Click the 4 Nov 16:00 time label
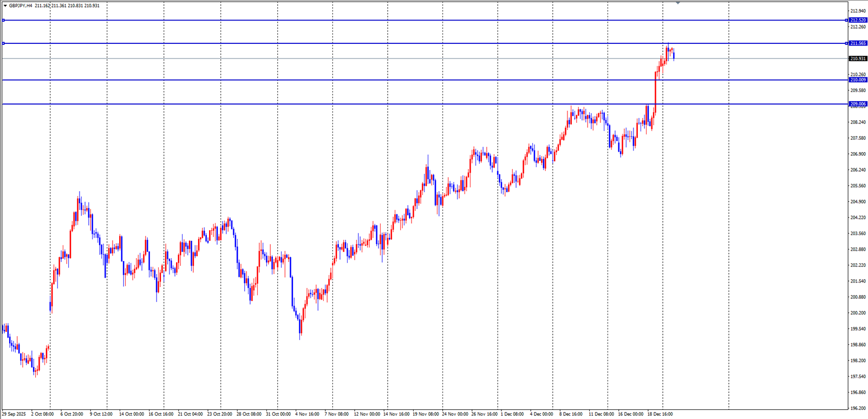868x419 pixels. pos(307,414)
